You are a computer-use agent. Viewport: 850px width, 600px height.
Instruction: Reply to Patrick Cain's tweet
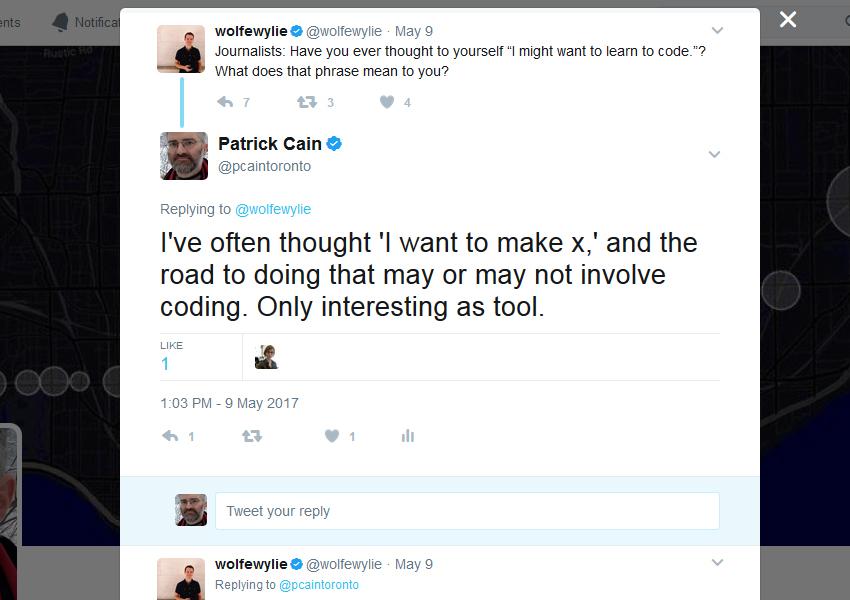point(170,435)
